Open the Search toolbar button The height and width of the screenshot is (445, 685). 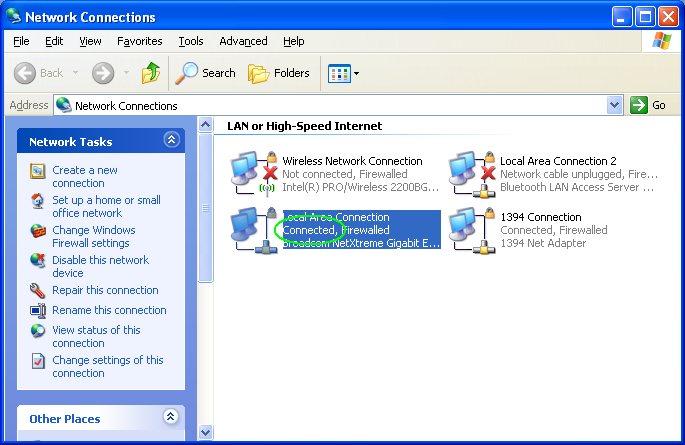[206, 73]
